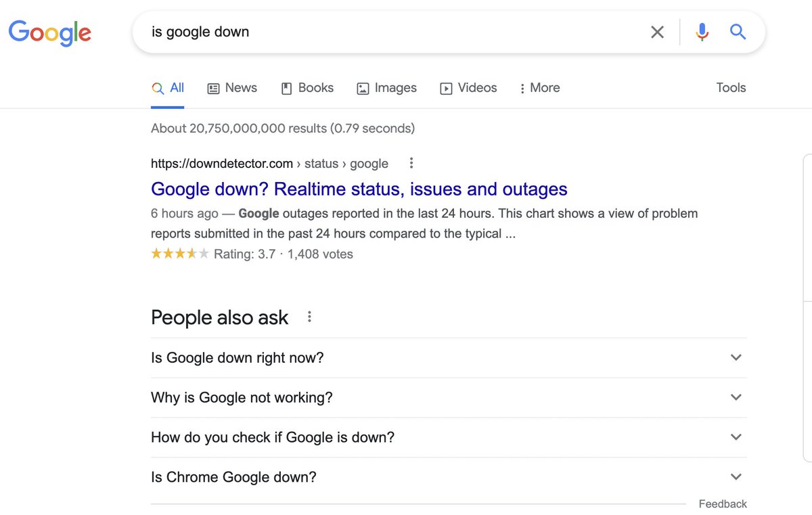This screenshot has width=812, height=515.
Task: Switch to the Images tab
Action: 387,88
